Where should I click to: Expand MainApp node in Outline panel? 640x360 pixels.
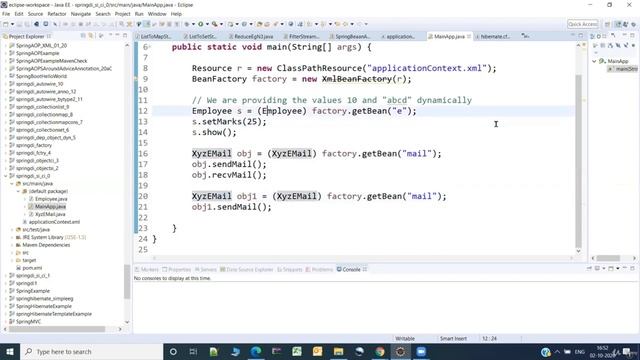pos(594,61)
